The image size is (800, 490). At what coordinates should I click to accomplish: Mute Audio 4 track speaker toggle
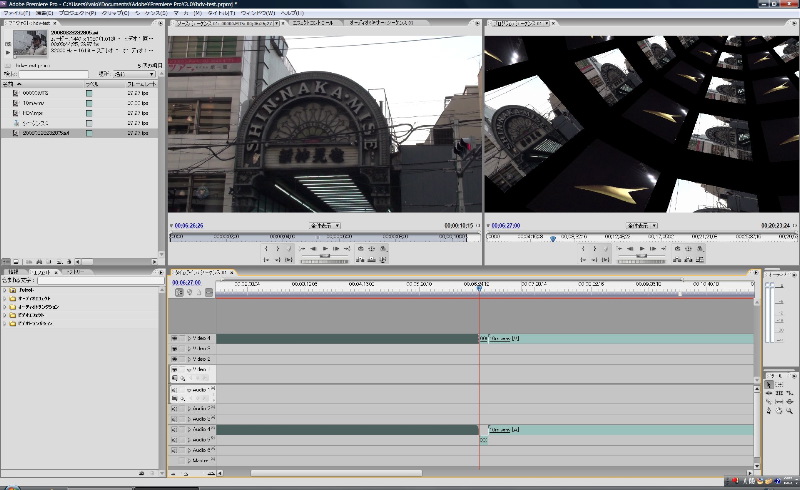(174, 429)
